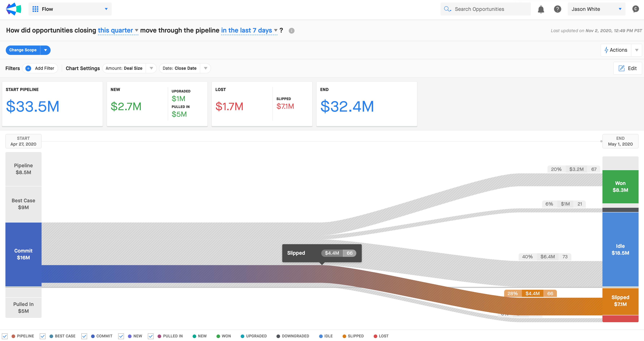Click the far-right top corner chat icon
Image resolution: width=644 pixels, height=341 pixels.
click(x=635, y=9)
